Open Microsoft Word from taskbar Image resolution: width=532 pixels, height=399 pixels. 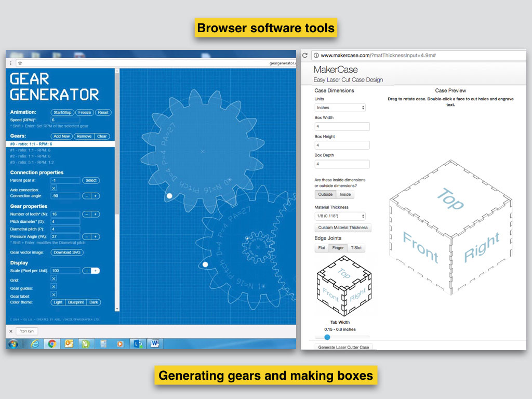pos(155,344)
